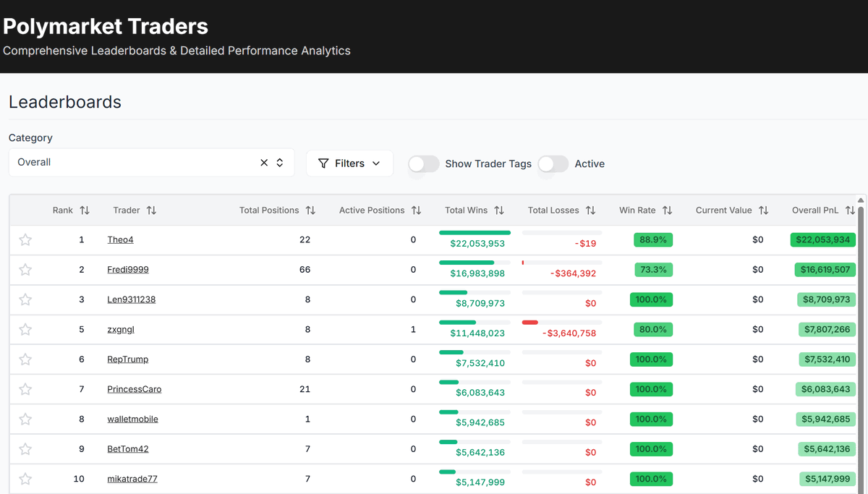Sort by Current Value arrows
Screen dimensions: 868x494
(764, 210)
